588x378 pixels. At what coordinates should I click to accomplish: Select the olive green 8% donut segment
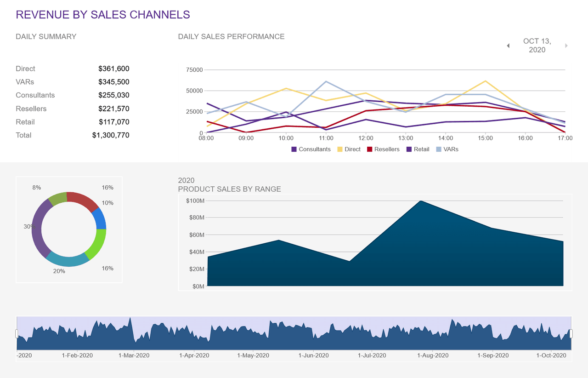(58, 198)
